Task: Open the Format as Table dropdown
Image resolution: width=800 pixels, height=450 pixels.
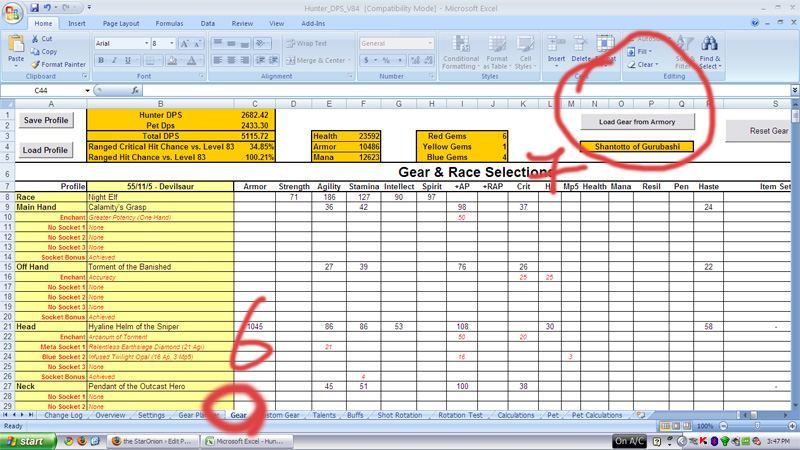Action: point(496,52)
